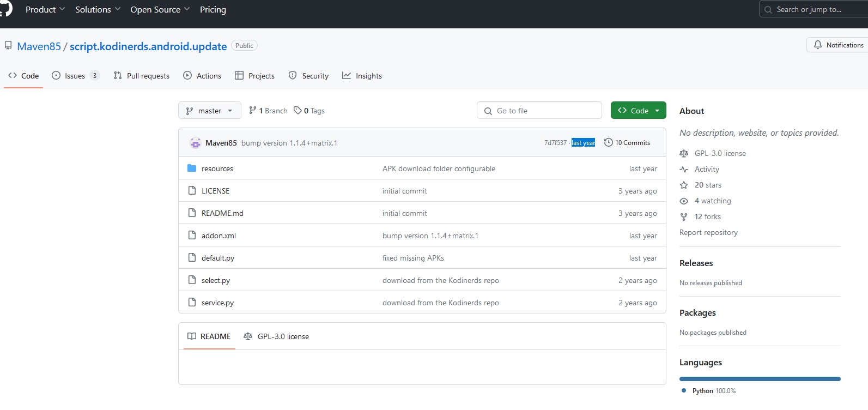868x410 pixels.
Task: Click the history clock icon by Commits
Action: click(x=609, y=142)
